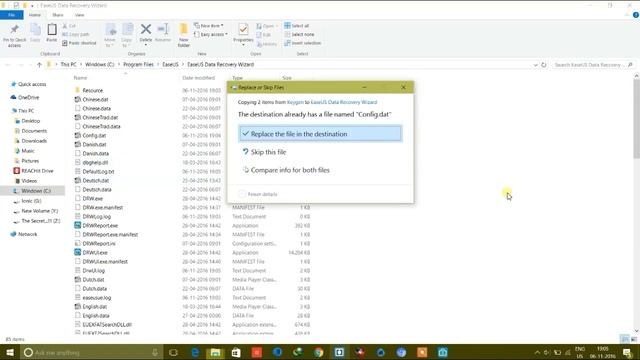The height and width of the screenshot is (360, 640).
Task: Select DRWUI.exe application icon
Action: click(x=78, y=252)
